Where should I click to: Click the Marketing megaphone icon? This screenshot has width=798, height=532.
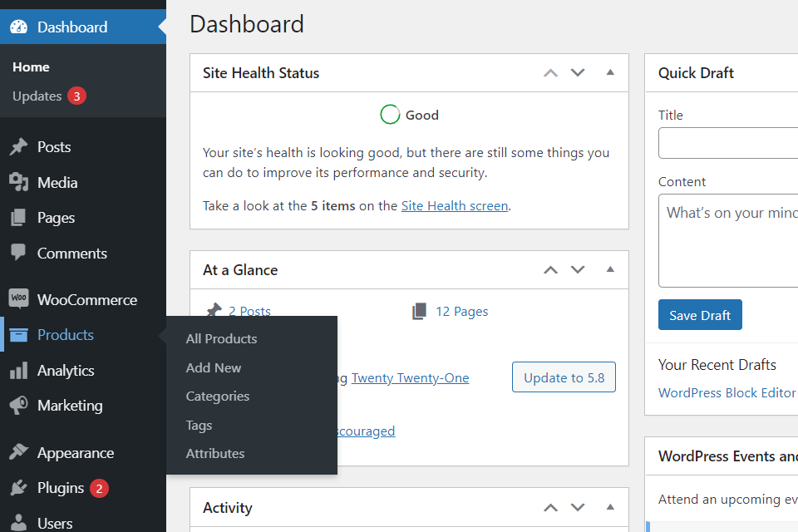tap(19, 406)
